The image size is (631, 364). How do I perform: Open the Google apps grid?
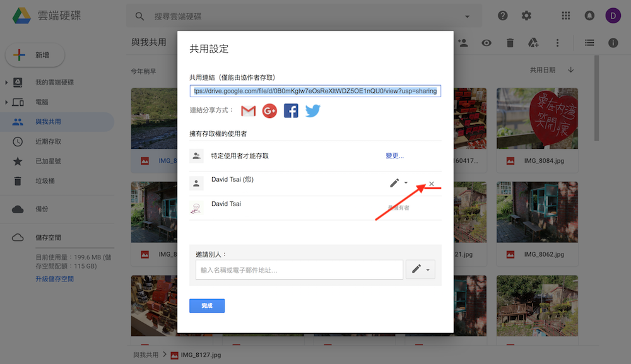(566, 16)
